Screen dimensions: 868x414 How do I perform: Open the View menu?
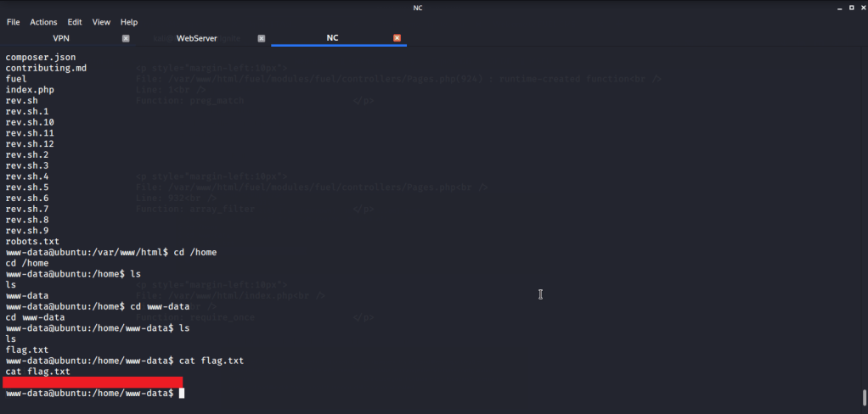(x=101, y=22)
